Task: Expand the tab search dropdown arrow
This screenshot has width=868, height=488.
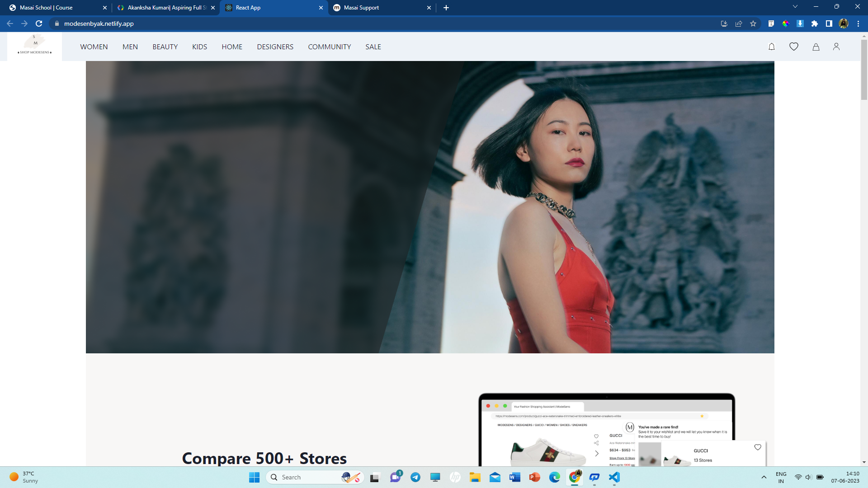Action: (795, 7)
